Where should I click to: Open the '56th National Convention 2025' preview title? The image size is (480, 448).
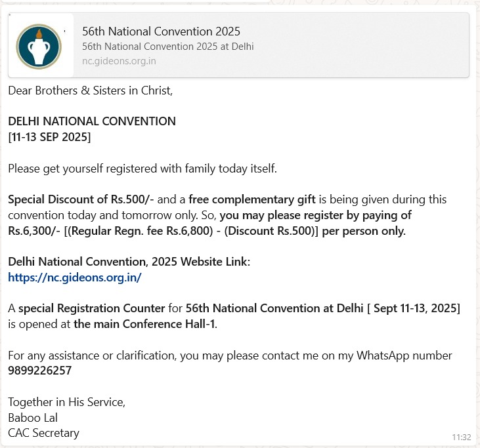click(x=161, y=31)
